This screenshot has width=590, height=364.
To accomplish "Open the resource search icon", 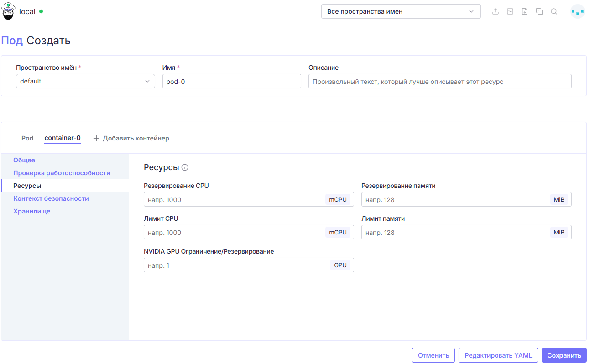I will 554,12.
